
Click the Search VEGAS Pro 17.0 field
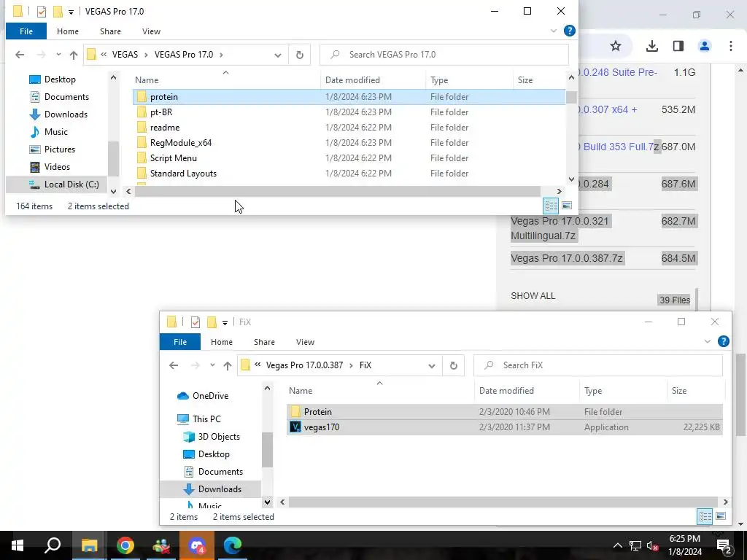[x=444, y=55]
